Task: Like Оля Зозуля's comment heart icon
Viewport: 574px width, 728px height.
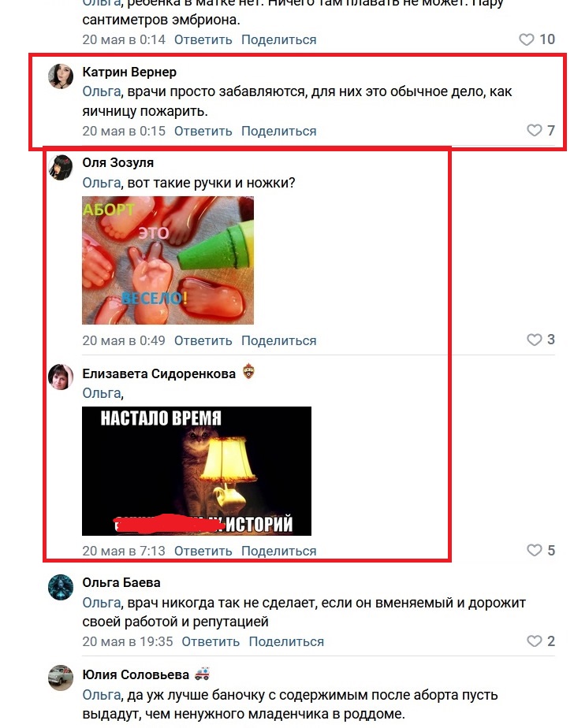Action: pos(534,340)
